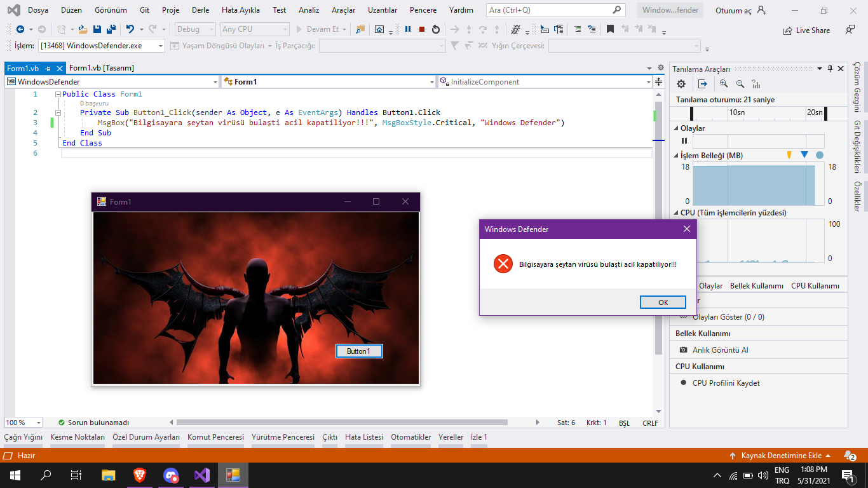Open a file with the folder icon
The image size is (868, 488).
tap(83, 29)
